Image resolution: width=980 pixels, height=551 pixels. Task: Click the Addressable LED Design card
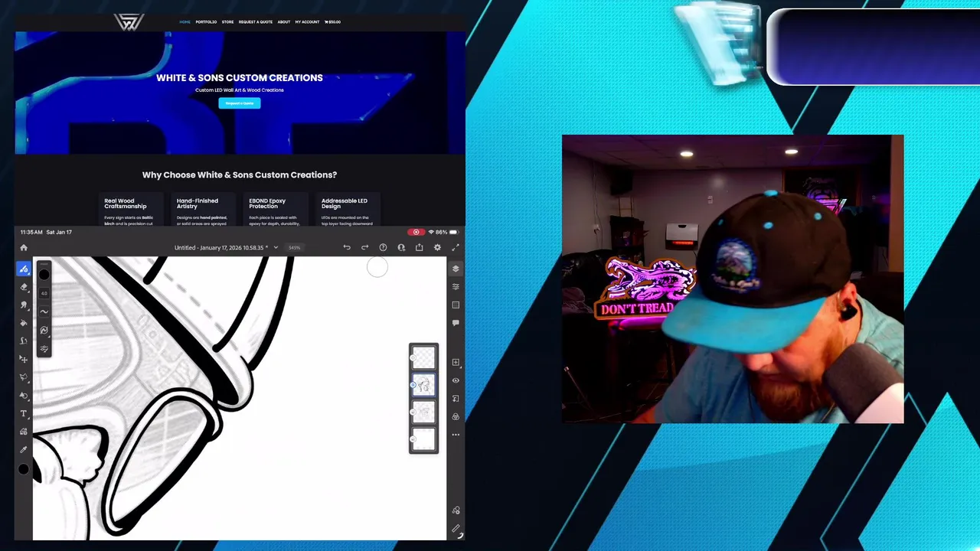tap(347, 210)
